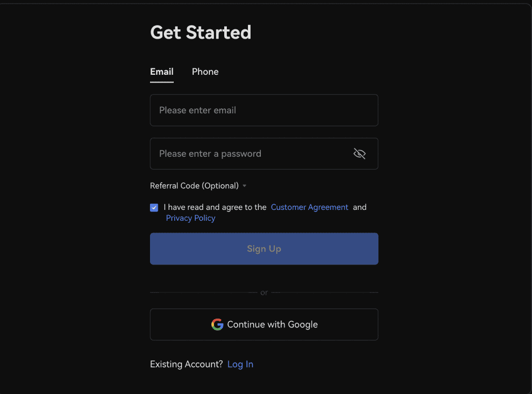Screen dimensions: 532x394
Task: Open the Privacy Policy link
Action: [x=190, y=218]
